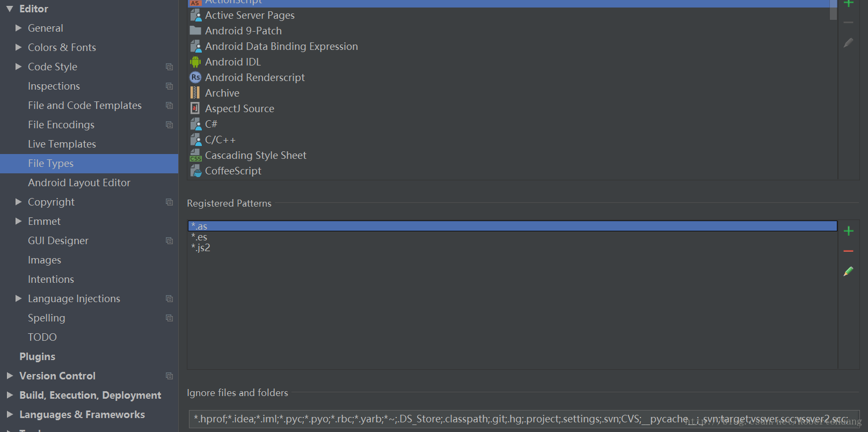This screenshot has height=432, width=868.
Task: Click the Android Renderscript Rs icon
Action: [x=195, y=78]
